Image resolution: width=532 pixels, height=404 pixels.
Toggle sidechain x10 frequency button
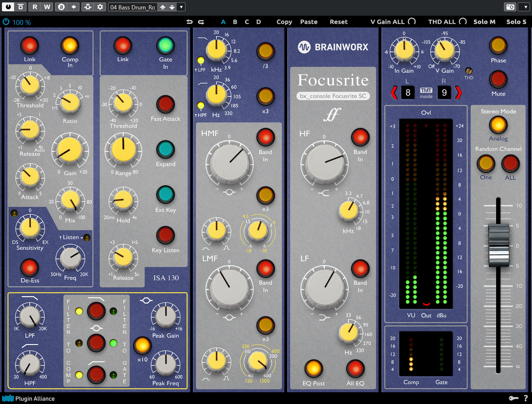(142, 346)
